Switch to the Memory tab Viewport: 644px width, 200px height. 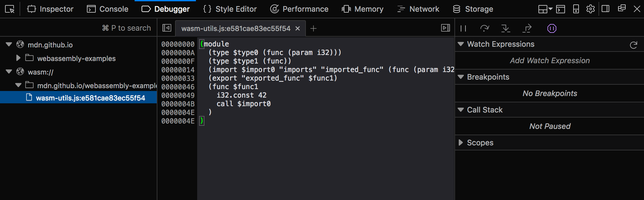pyautogui.click(x=362, y=9)
